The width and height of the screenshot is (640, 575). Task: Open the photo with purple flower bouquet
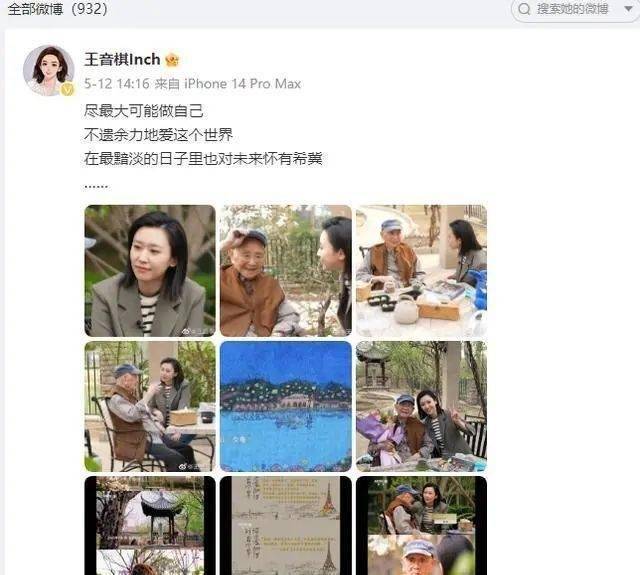click(421, 406)
